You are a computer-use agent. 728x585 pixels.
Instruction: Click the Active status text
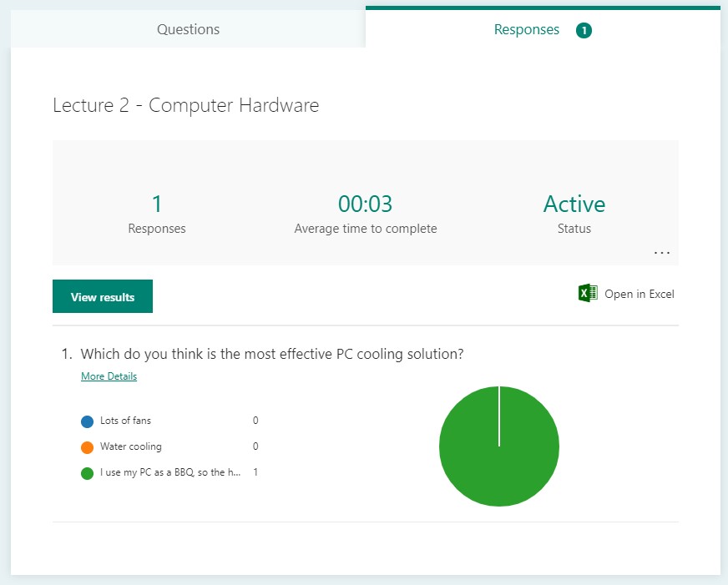click(x=574, y=204)
